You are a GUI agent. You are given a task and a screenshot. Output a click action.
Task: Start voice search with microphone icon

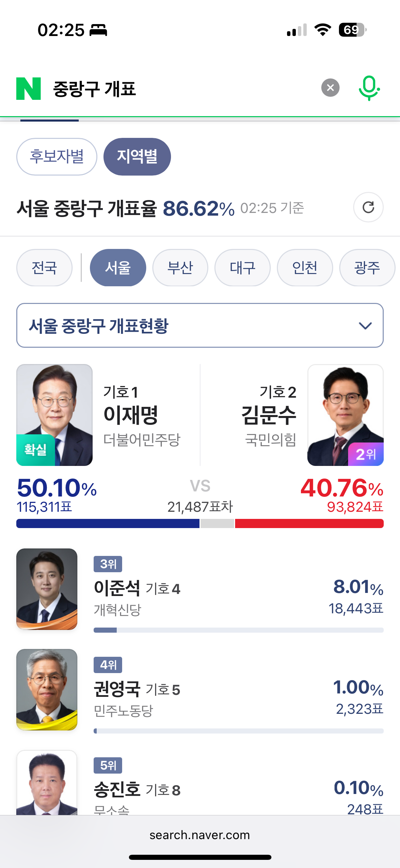[x=369, y=88]
